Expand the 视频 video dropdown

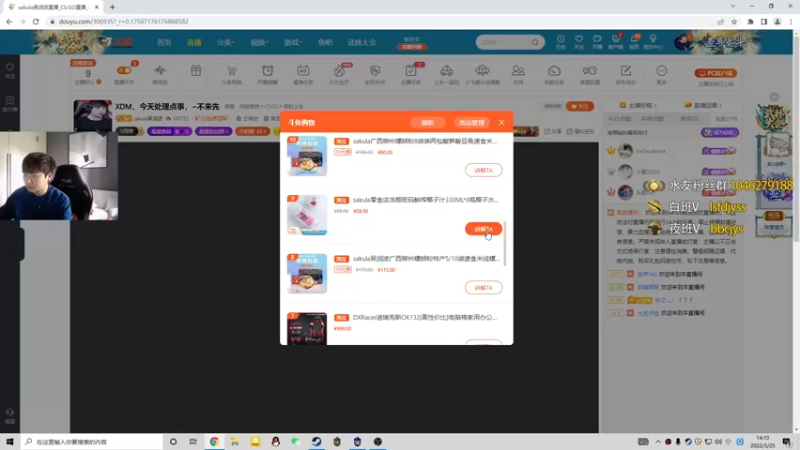click(x=259, y=42)
